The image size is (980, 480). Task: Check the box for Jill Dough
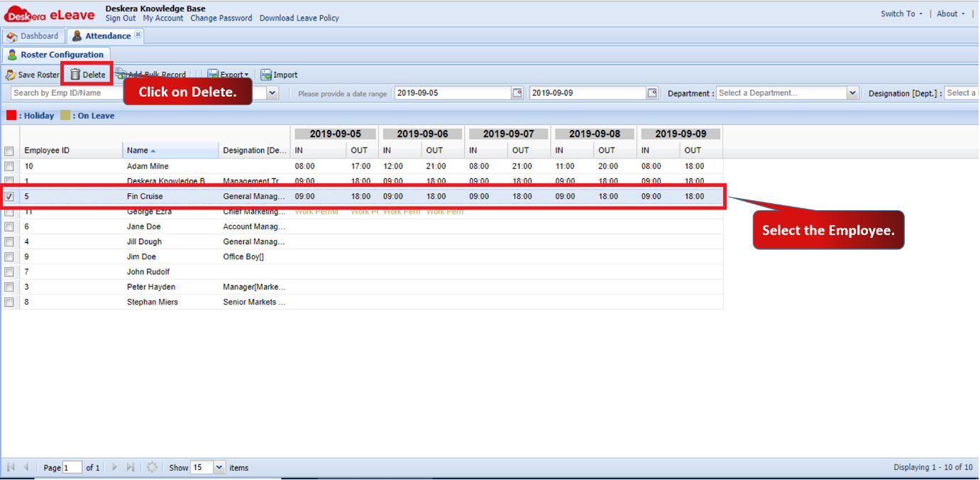pyautogui.click(x=9, y=242)
